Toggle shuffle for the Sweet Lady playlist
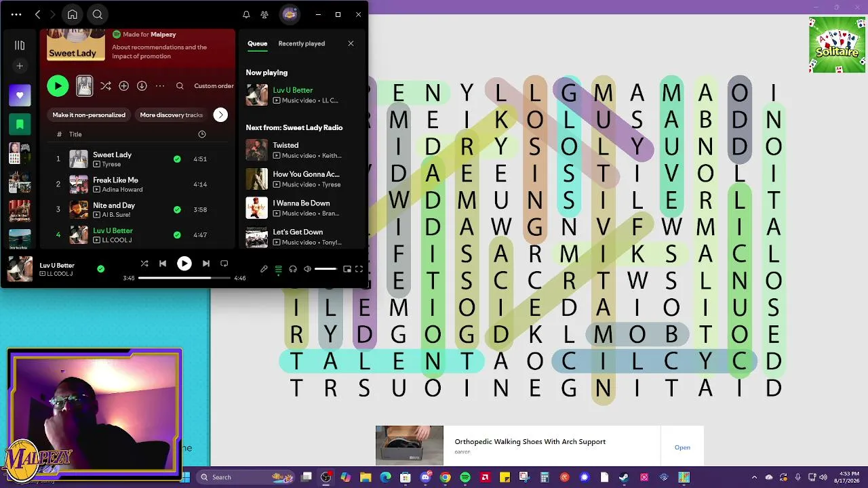The width and height of the screenshot is (868, 488). 106,86
